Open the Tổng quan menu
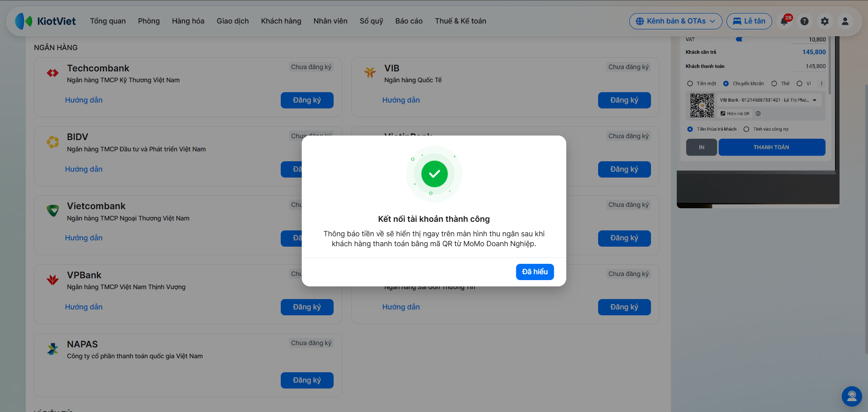 [108, 21]
